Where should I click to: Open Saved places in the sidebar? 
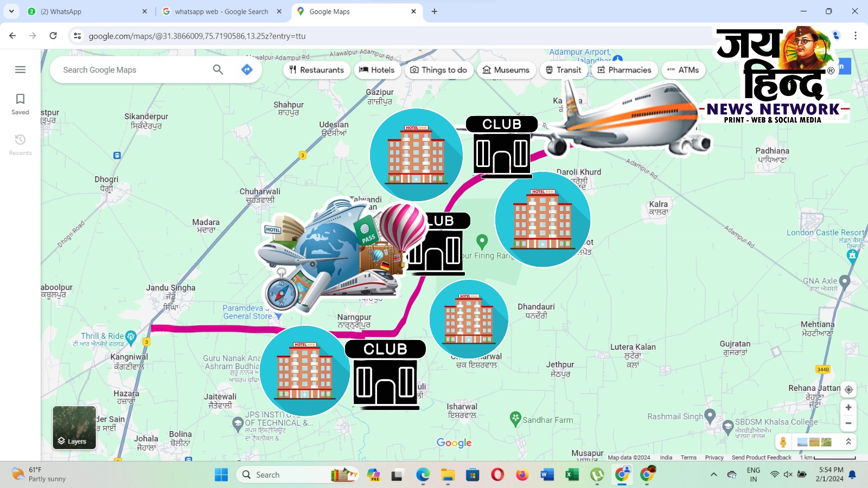click(x=20, y=104)
